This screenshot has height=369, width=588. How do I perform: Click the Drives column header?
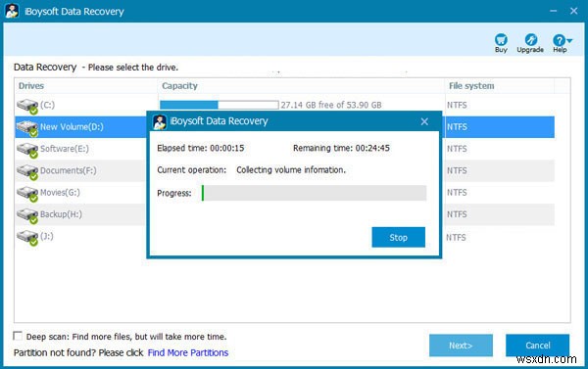(x=31, y=86)
